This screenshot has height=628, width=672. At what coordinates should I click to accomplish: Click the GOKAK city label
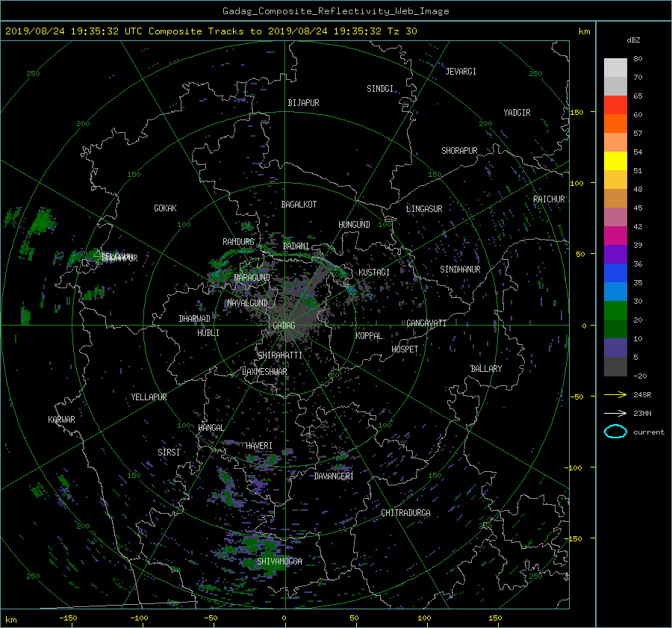pyautogui.click(x=165, y=208)
